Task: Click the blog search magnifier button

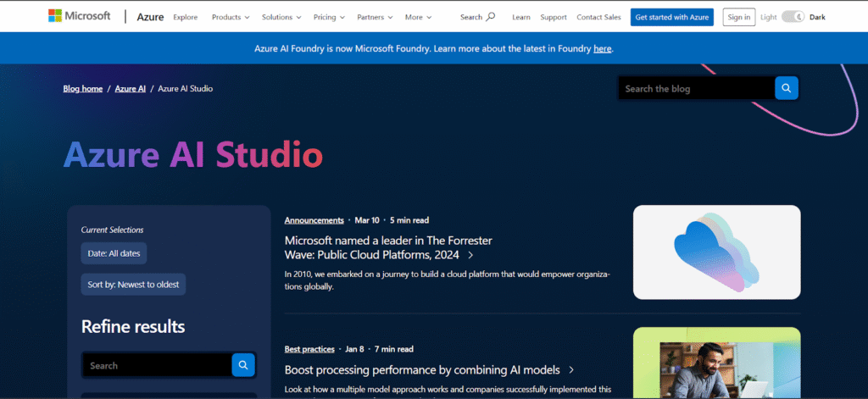Action: point(787,88)
